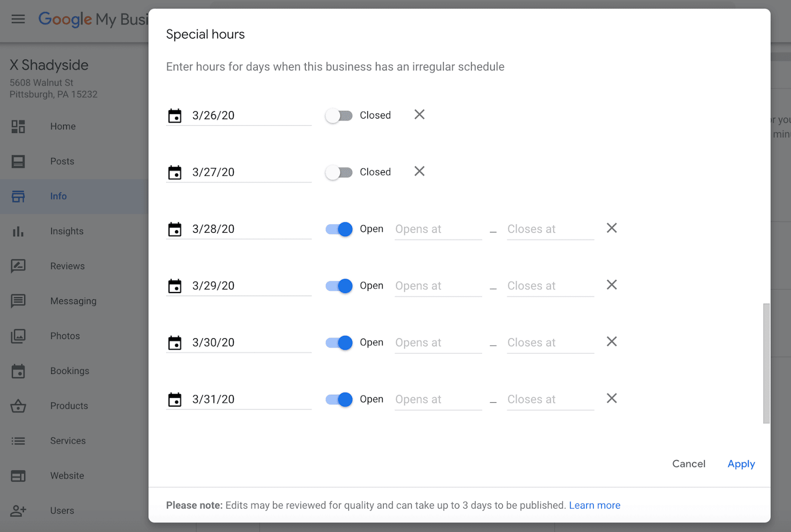Delete the 3/31/20 special hours entry

(x=612, y=399)
